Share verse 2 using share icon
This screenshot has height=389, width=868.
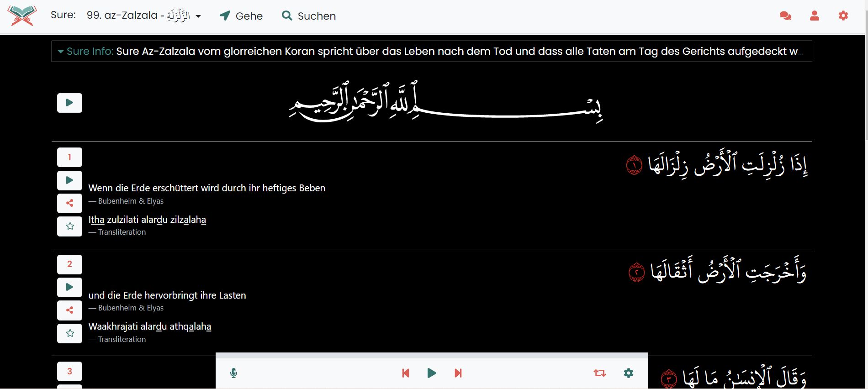pos(69,310)
